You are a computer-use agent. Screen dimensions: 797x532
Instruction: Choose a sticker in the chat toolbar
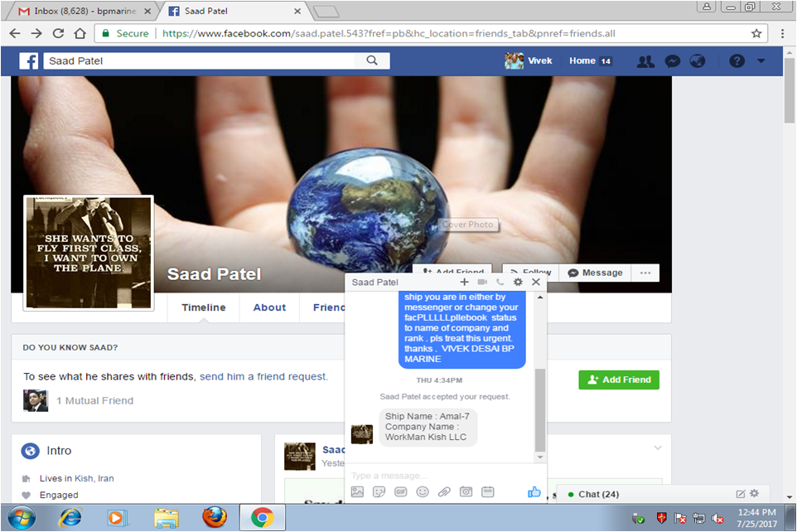(x=379, y=492)
